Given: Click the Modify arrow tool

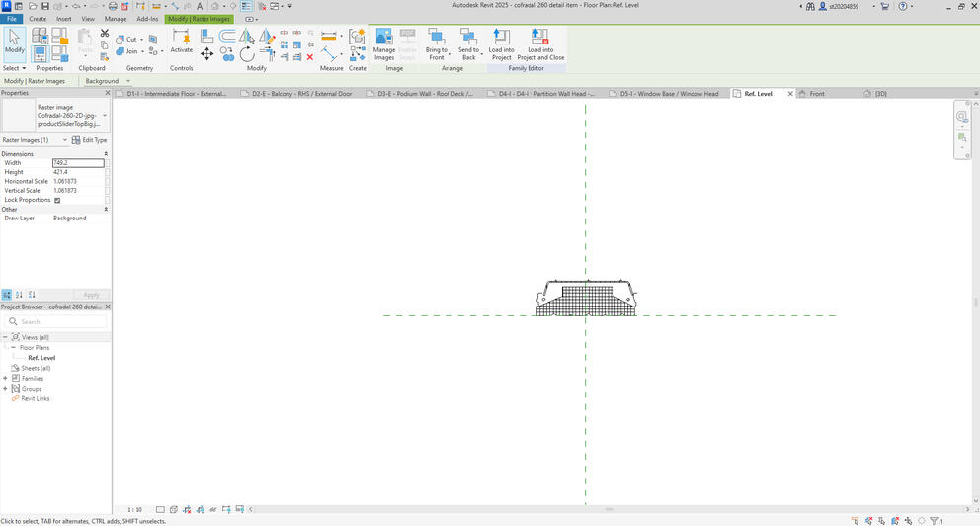Looking at the screenshot, I should [15, 41].
